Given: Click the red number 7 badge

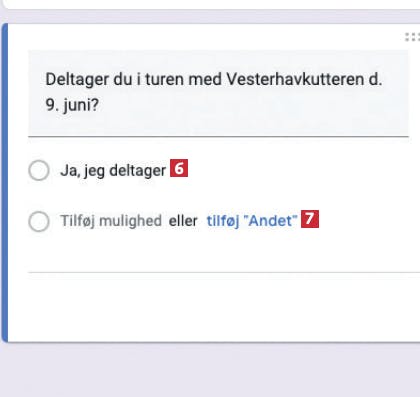Looking at the screenshot, I should coord(310,219).
